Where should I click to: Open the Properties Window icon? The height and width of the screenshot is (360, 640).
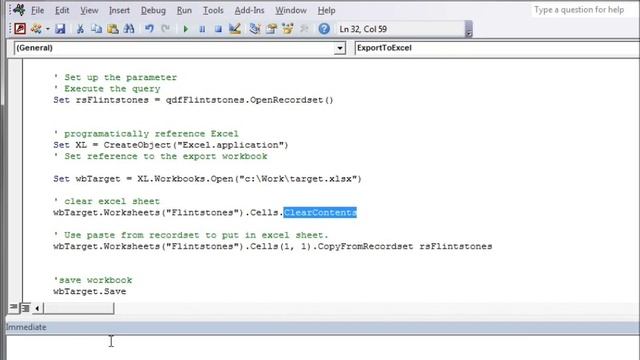pos(271,29)
